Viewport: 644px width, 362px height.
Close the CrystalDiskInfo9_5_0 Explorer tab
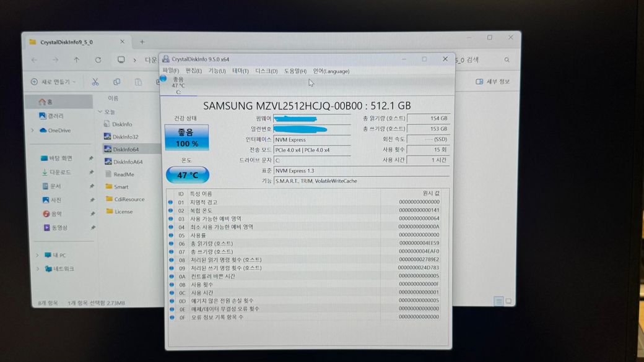[x=122, y=42]
